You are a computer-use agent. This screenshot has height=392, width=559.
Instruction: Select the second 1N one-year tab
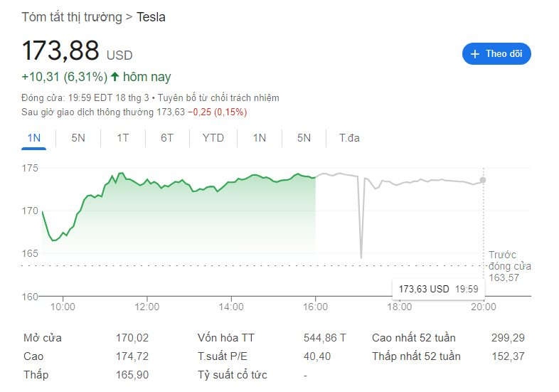(259, 138)
